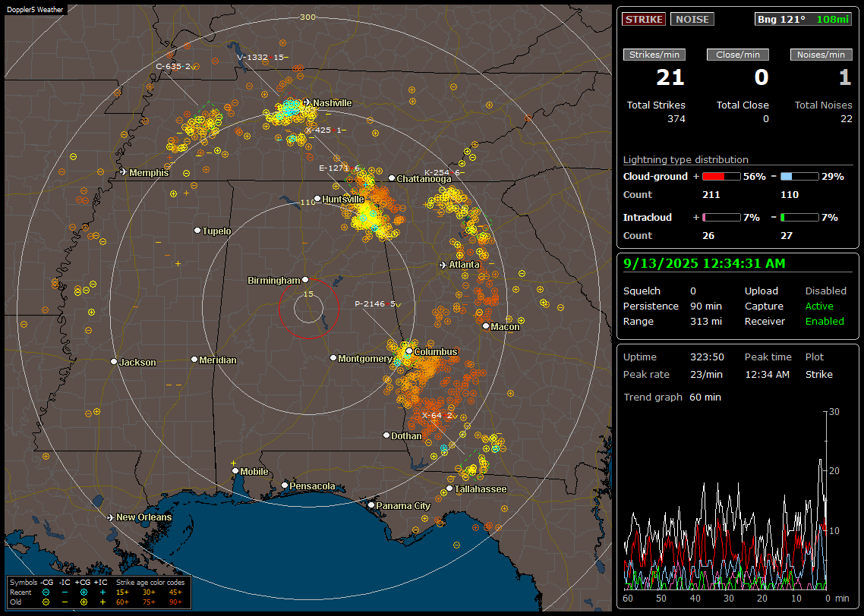
Task: Select storm cell label V-1332
Action: [x=262, y=57]
